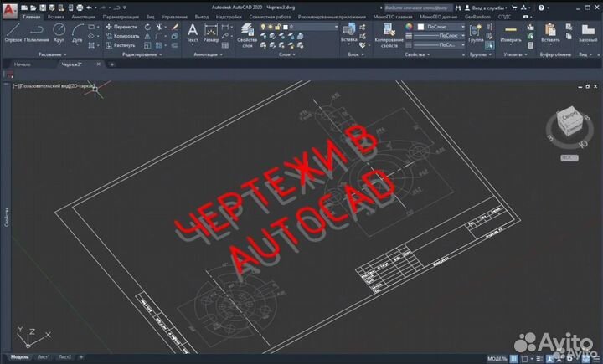Click the object color wheel swatch
The width and height of the screenshot is (603, 364).
409,27
